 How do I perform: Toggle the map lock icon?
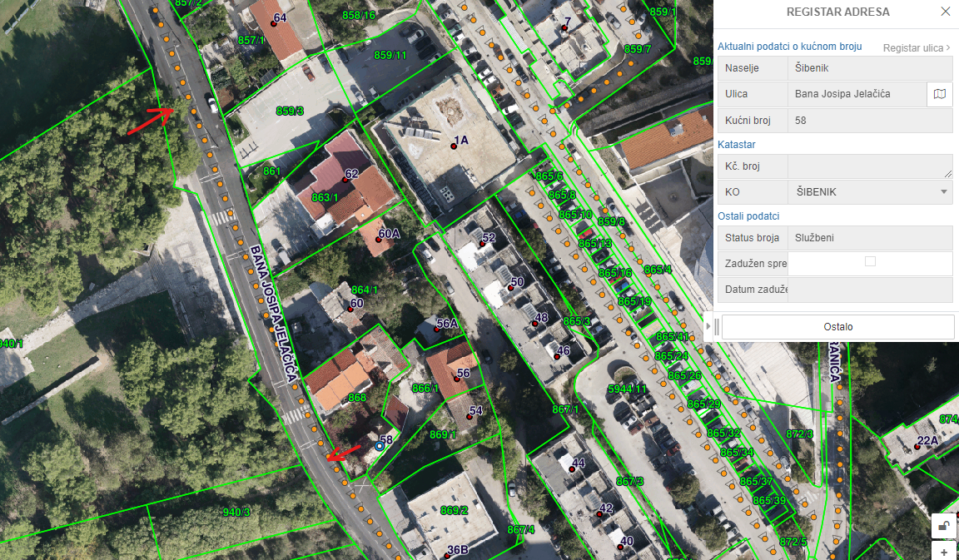click(x=944, y=525)
